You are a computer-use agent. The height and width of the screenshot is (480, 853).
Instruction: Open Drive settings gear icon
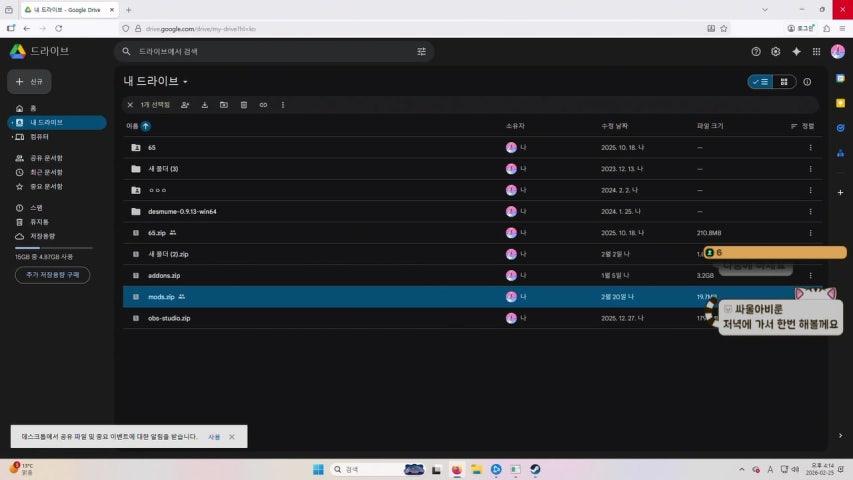776,51
